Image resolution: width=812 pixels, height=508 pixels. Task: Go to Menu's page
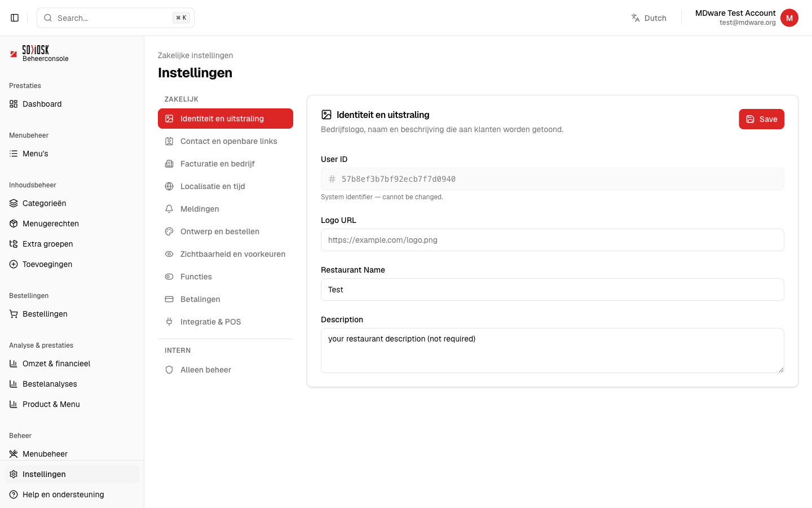72,154
